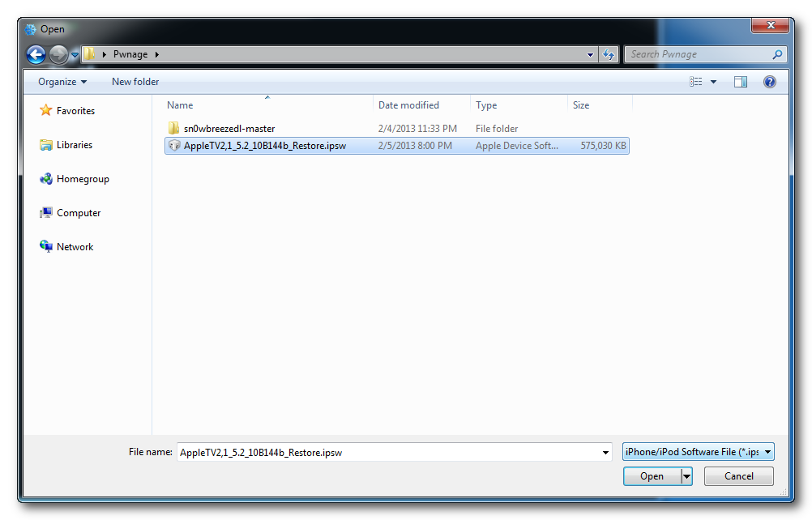812x520 pixels.
Task: Select the Pwnage breadcrumb in address bar
Action: [130, 54]
